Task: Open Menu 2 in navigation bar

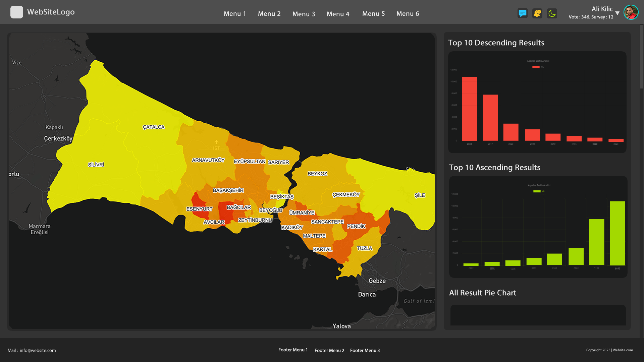Action: pyautogui.click(x=269, y=14)
